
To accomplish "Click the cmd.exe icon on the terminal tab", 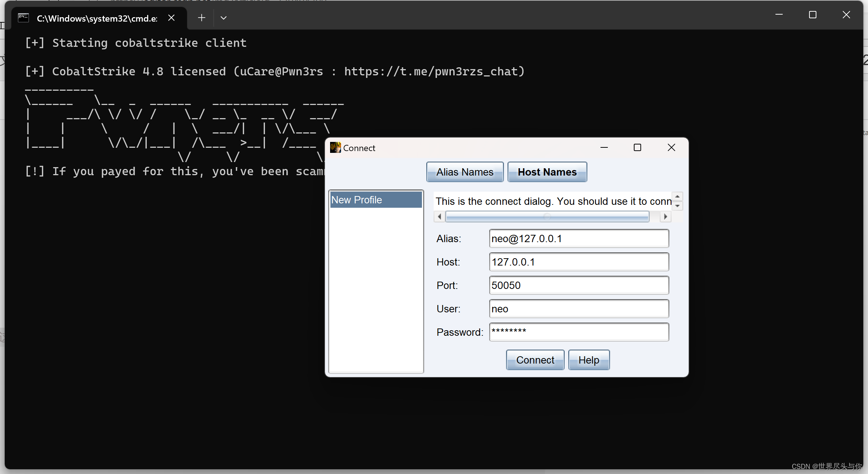I will pyautogui.click(x=23, y=18).
